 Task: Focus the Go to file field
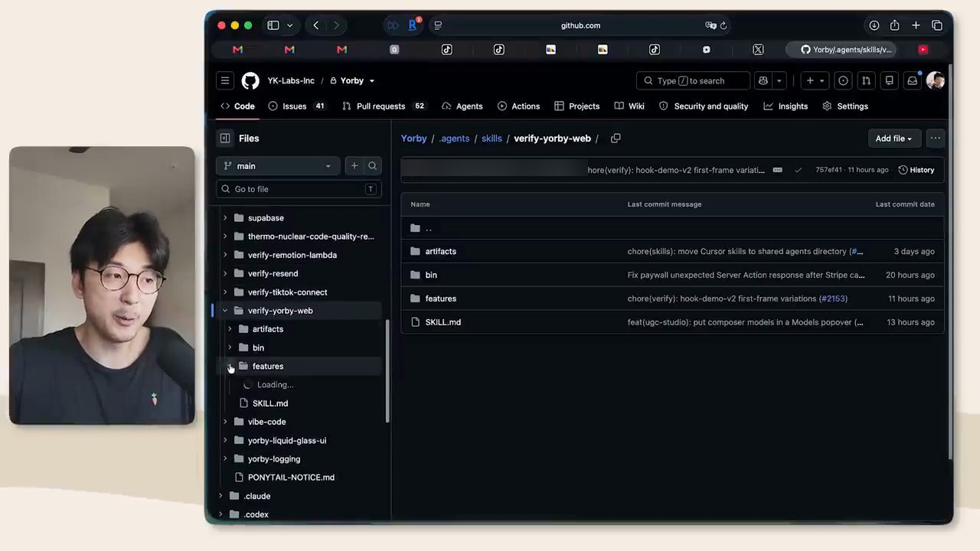(x=299, y=189)
